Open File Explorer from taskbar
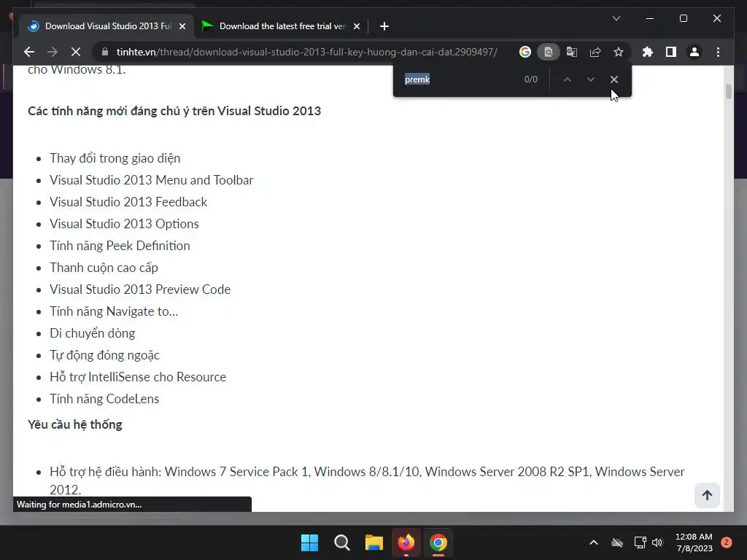Screen dimensions: 747x560 pyautogui.click(x=374, y=542)
